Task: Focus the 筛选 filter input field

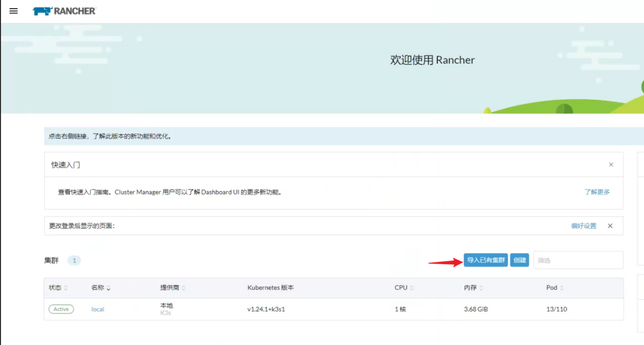Action: tap(578, 260)
